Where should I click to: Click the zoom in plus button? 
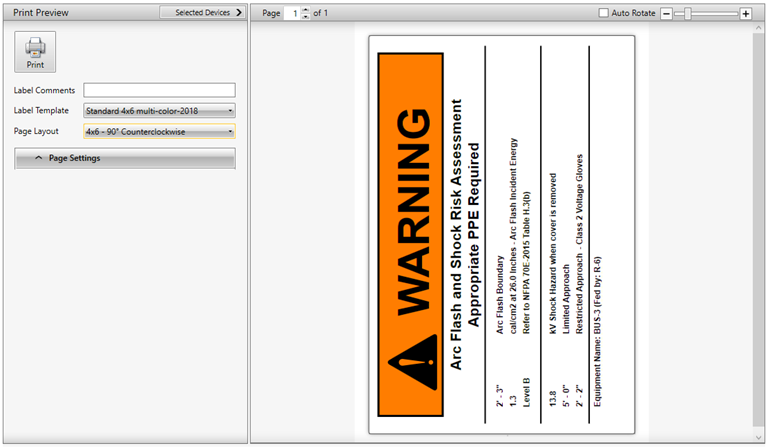click(745, 13)
